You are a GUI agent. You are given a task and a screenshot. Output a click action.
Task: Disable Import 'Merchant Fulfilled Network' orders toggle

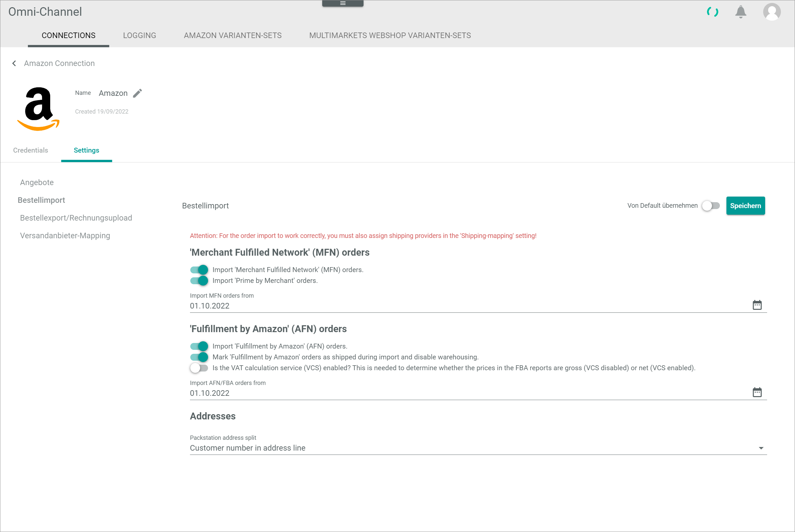coord(199,270)
